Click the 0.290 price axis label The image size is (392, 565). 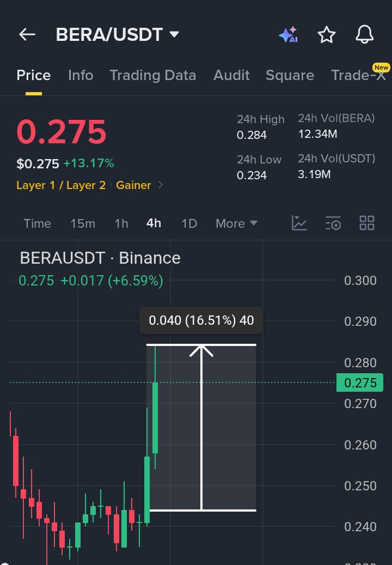point(360,321)
